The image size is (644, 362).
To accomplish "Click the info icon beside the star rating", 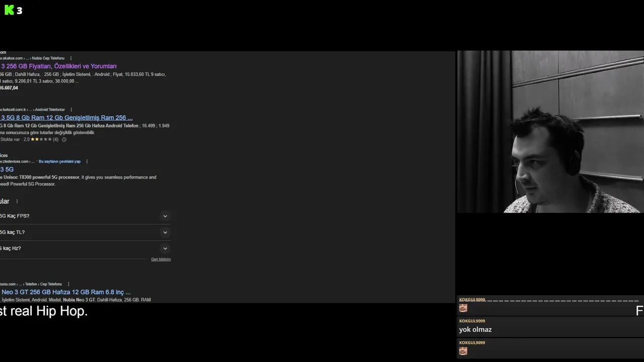I will pyautogui.click(x=64, y=139).
